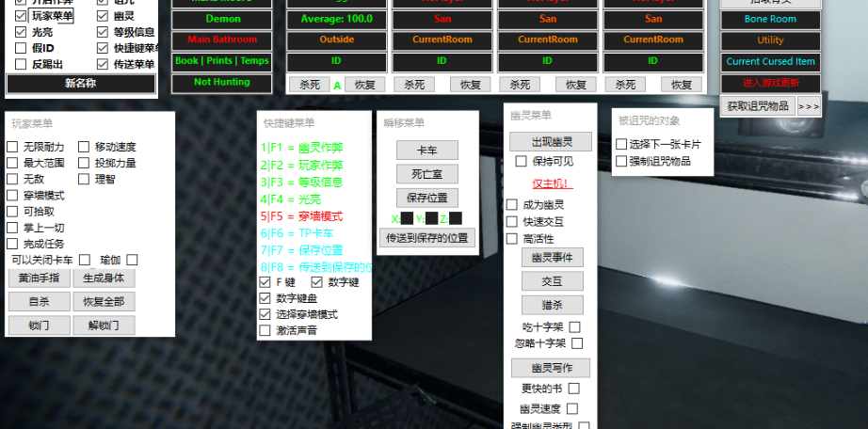Click the 获取诅咒物品 button
This screenshot has height=429, width=868.
(758, 106)
